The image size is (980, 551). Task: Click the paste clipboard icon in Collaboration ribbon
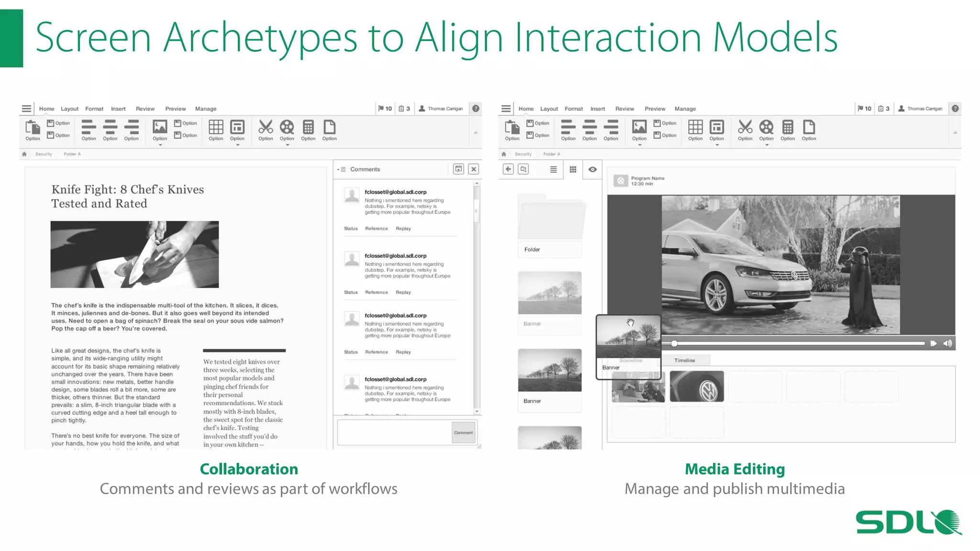33,128
